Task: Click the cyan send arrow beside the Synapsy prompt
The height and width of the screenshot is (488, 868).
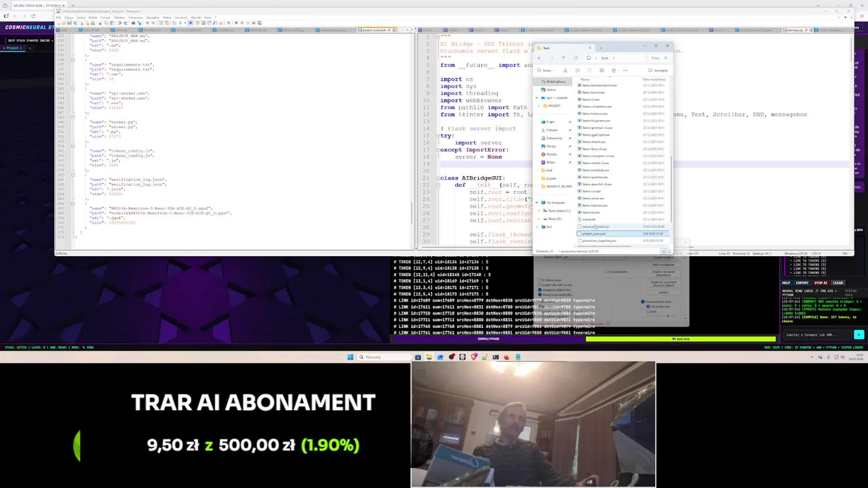Action: pos(859,335)
